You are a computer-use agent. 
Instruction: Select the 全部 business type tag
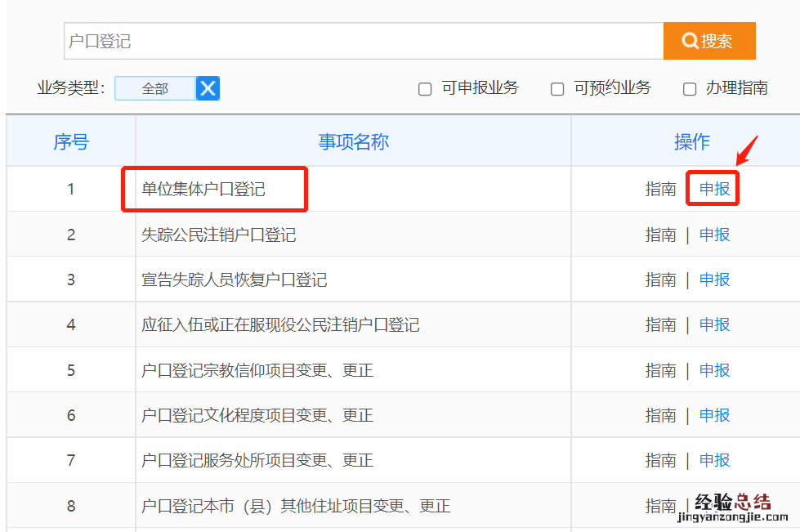pyautogui.click(x=155, y=88)
